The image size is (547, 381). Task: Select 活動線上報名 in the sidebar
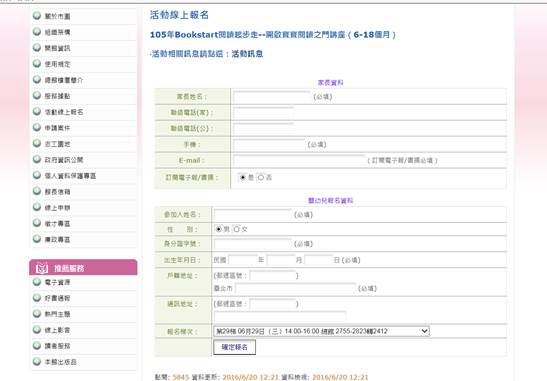[x=64, y=112]
